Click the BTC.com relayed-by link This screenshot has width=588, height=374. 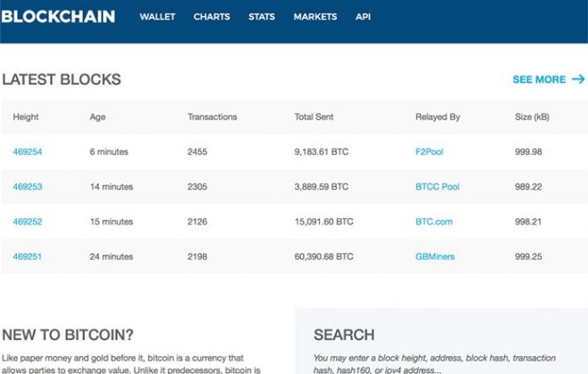coord(434,222)
